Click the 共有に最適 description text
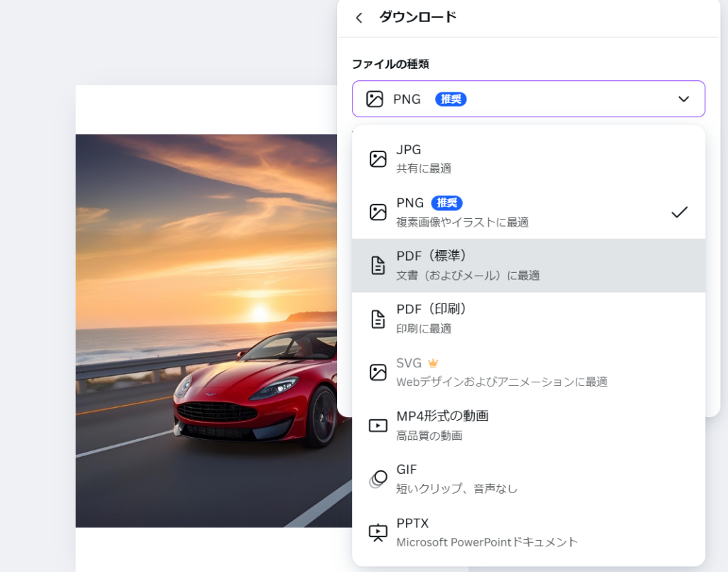This screenshot has height=572, width=728. point(424,168)
